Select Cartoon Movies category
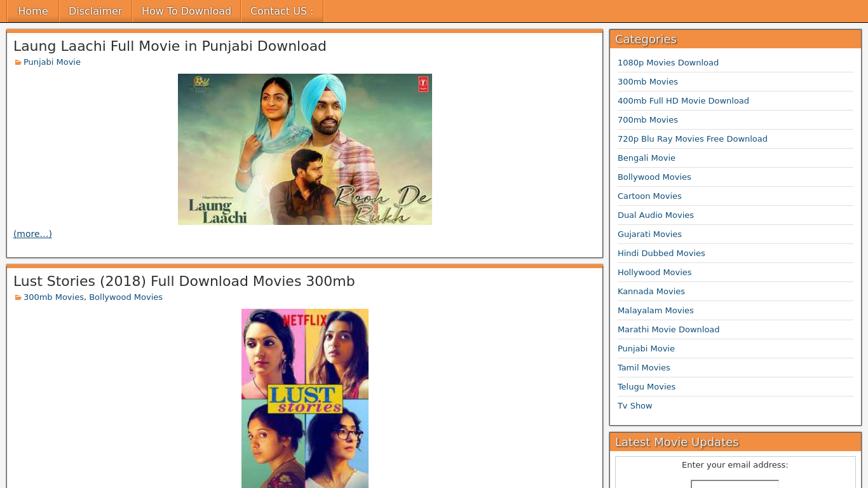This screenshot has width=868, height=488. (649, 196)
